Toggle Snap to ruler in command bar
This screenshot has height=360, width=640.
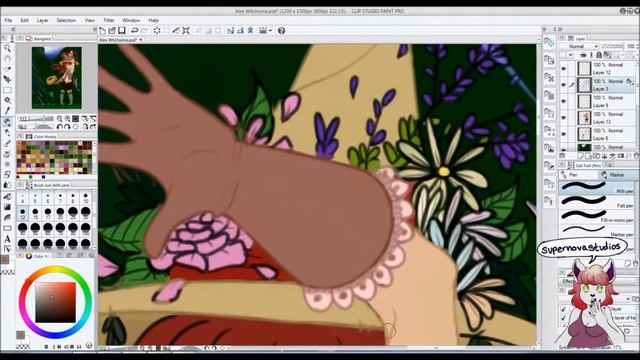point(231,31)
